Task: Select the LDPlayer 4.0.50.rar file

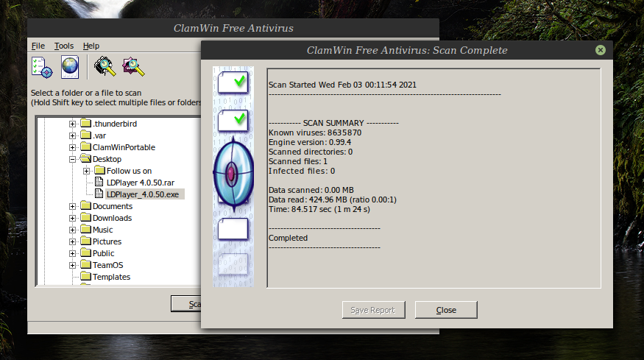Action: click(x=141, y=183)
